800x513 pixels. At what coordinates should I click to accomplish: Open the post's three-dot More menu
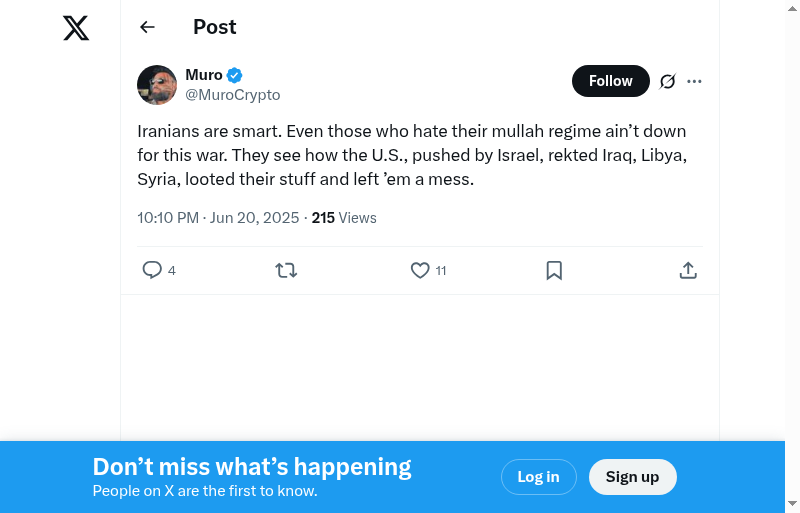695,81
